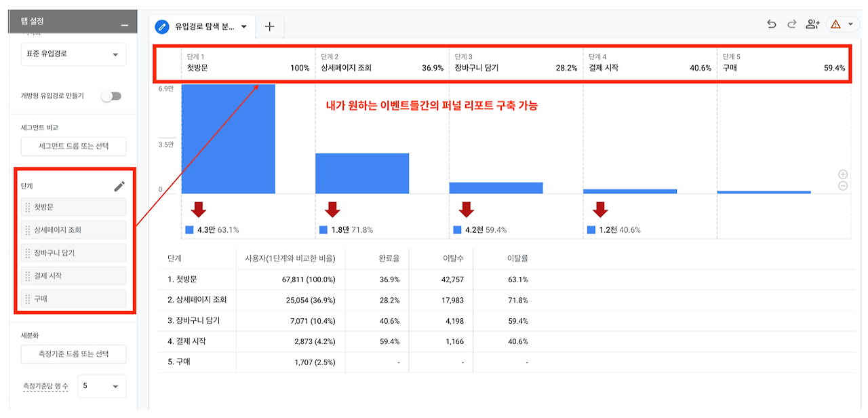
Task: Open the warning triangle dropdown
Action: tap(843, 24)
